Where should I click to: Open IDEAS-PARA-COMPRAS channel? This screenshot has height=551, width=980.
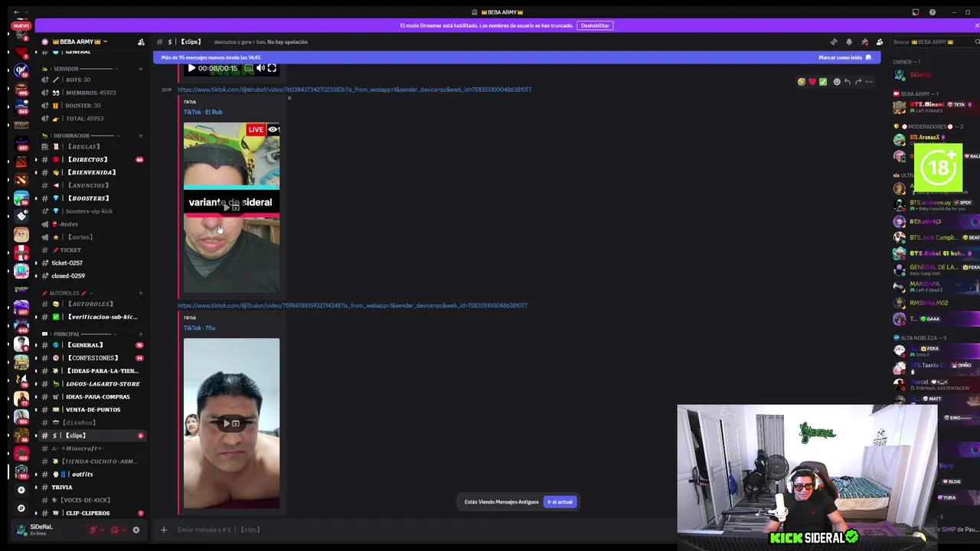tap(90, 396)
